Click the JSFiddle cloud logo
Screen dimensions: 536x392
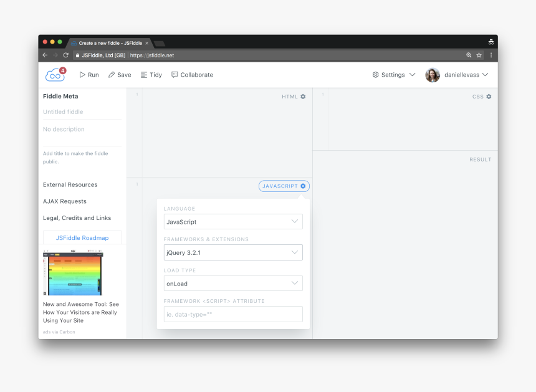coord(55,75)
